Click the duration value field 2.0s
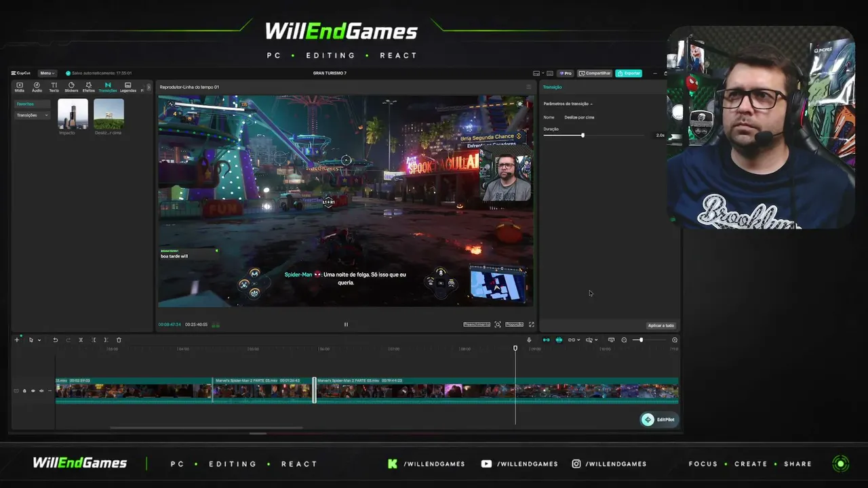Image resolution: width=868 pixels, height=488 pixels. [660, 136]
